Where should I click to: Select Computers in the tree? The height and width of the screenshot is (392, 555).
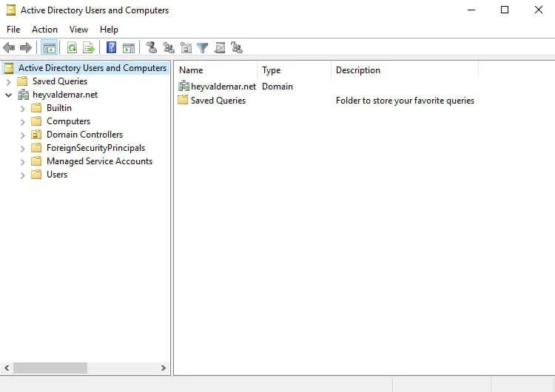click(68, 121)
